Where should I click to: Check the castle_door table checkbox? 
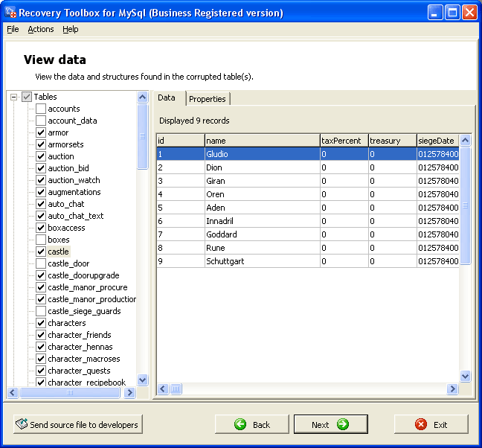click(41, 263)
